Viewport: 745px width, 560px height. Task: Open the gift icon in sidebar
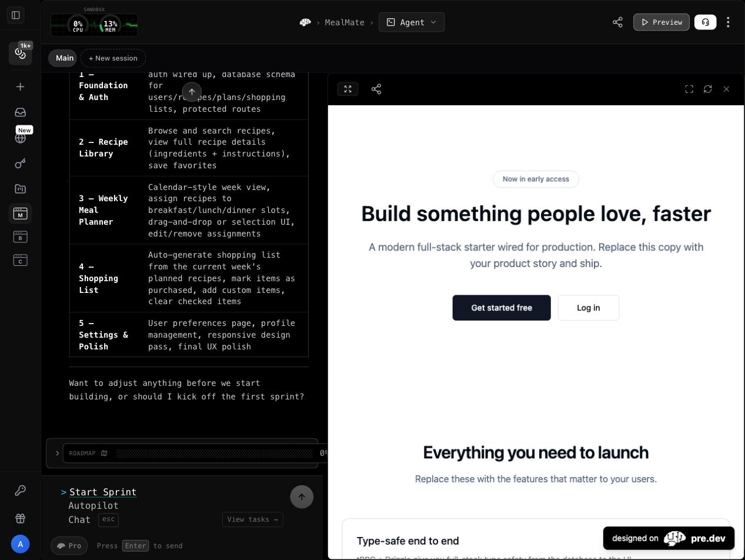[x=21, y=518]
